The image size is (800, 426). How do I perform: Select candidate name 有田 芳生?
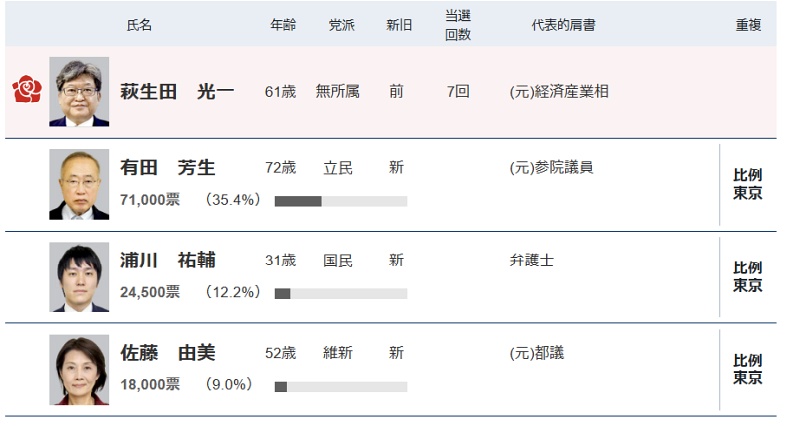167,168
